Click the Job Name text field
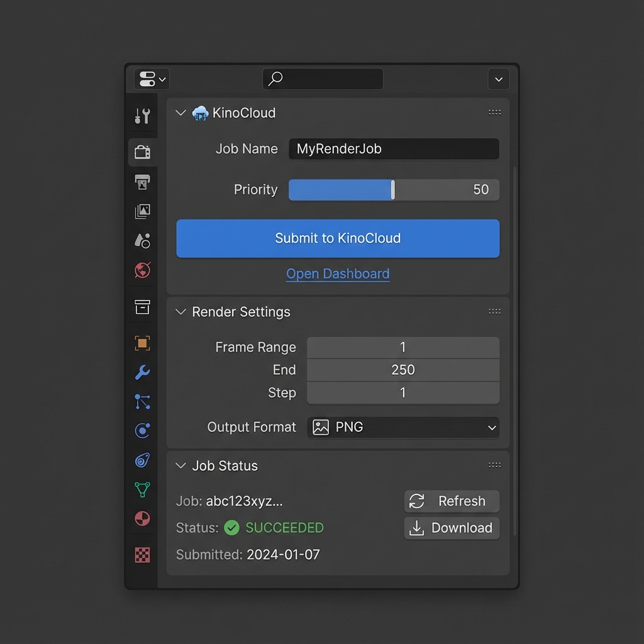 pyautogui.click(x=394, y=149)
